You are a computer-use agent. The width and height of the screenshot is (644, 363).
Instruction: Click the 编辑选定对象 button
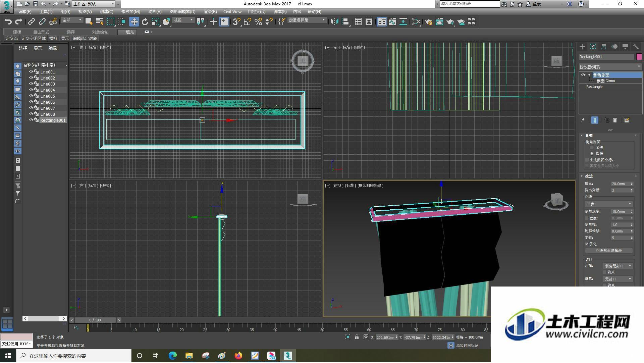point(85,39)
